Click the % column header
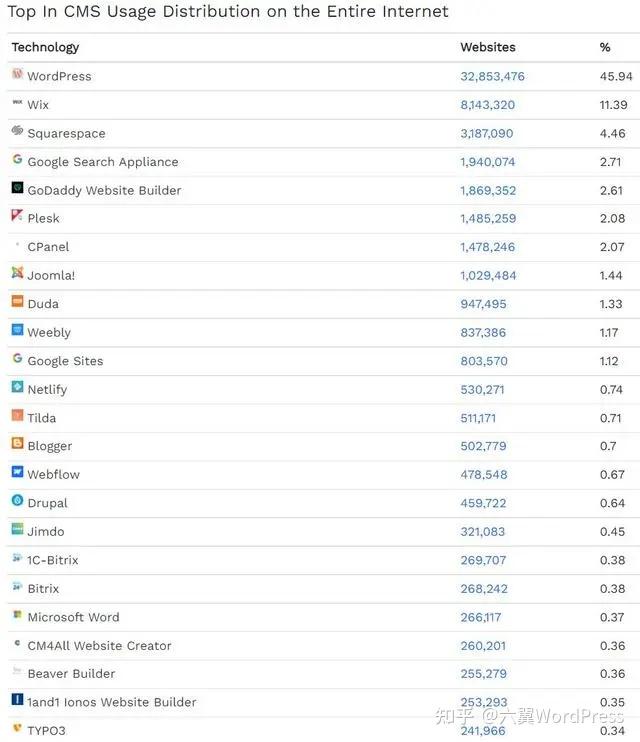The height and width of the screenshot is (742, 640). pyautogui.click(x=605, y=47)
